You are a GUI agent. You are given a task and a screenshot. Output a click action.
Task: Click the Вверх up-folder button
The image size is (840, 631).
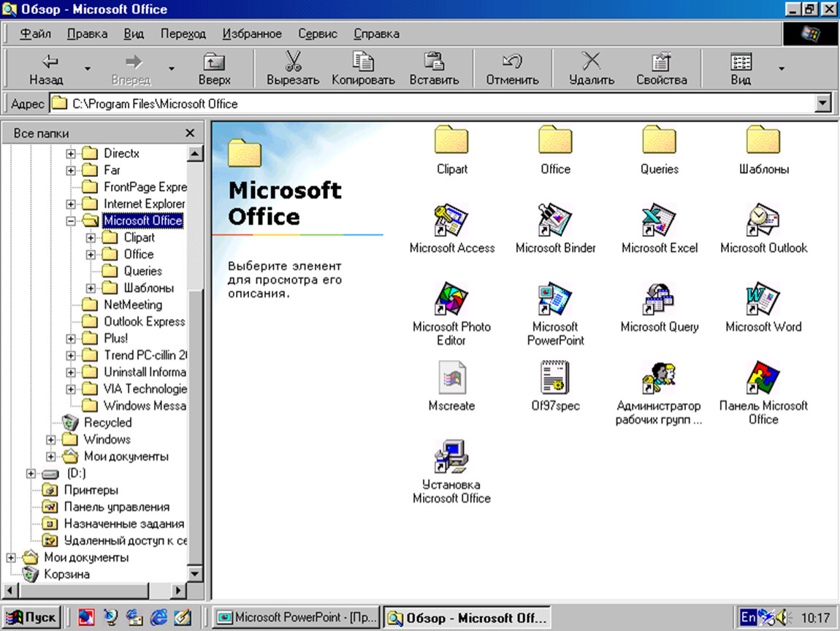214,69
